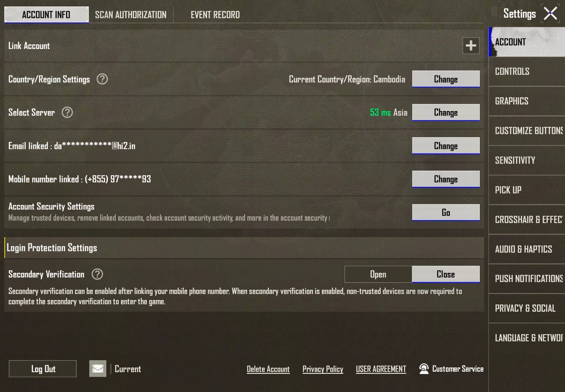Turn on Secondary Verification with Open

tap(378, 274)
